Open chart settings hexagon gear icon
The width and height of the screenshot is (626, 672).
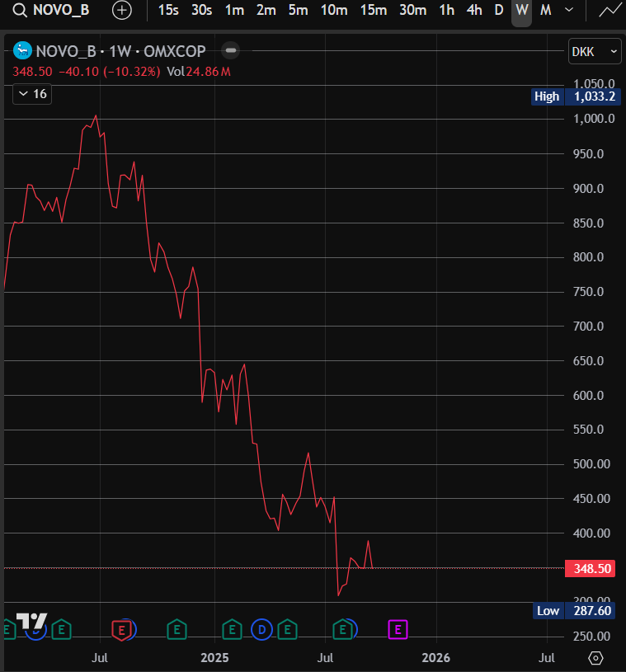[x=595, y=658]
